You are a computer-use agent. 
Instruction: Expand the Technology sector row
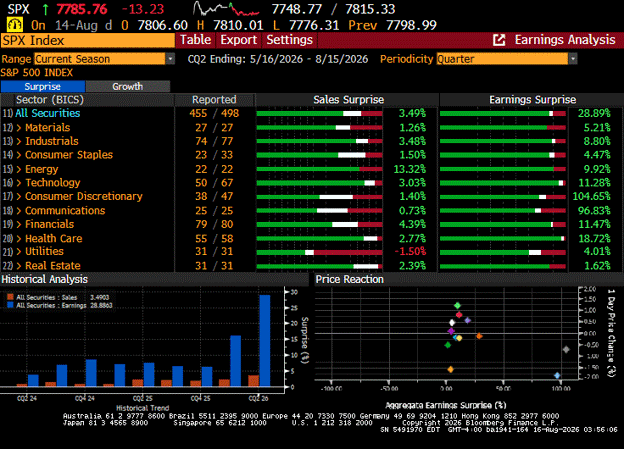point(18,183)
